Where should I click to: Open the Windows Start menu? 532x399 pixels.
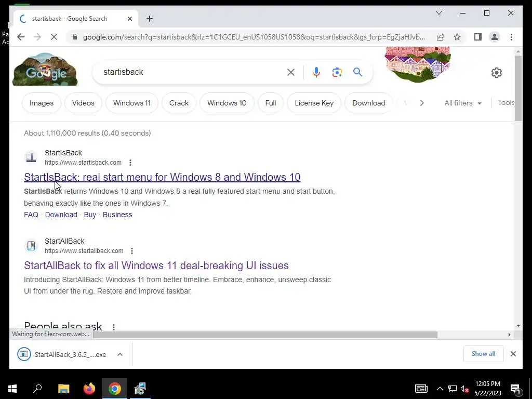click(x=12, y=389)
